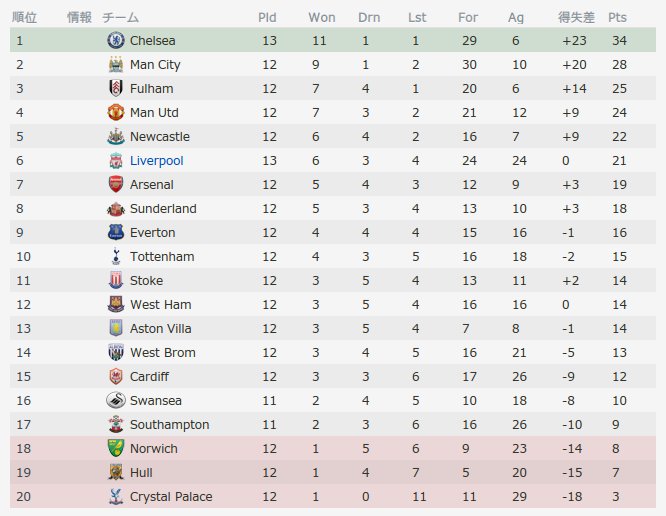Screen dimensions: 666x516
Task: Click the Chelsea club crest icon
Action: click(116, 40)
